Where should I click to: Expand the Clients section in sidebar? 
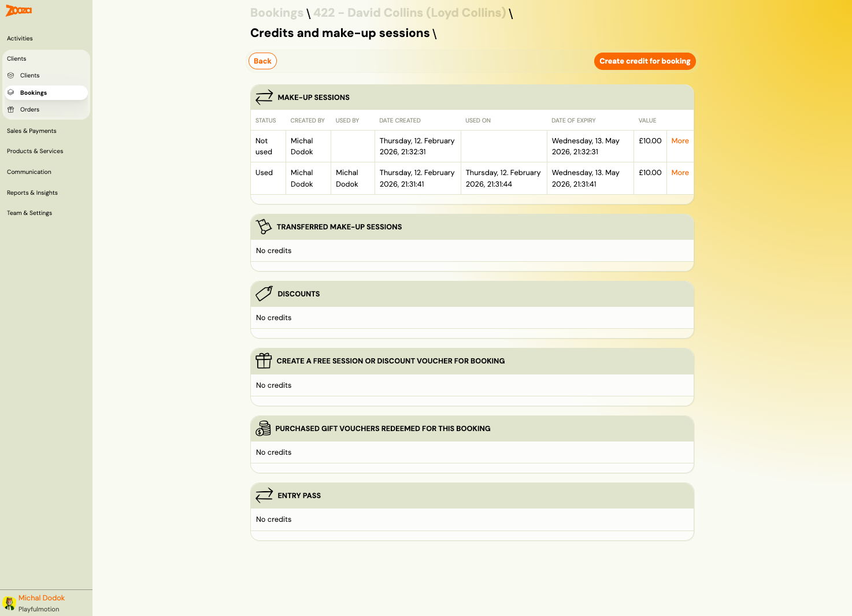tap(17, 58)
